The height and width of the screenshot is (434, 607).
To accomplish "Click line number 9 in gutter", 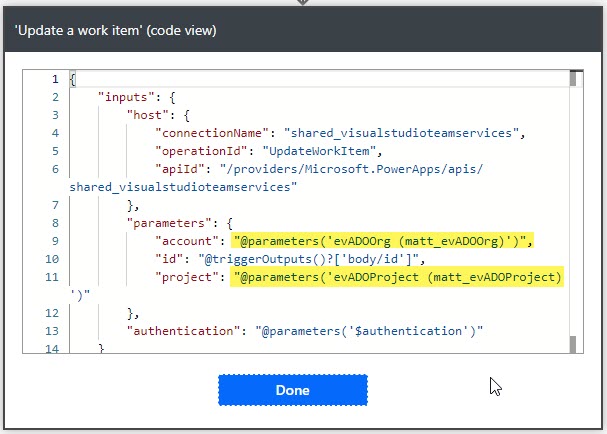I will pyautogui.click(x=55, y=241).
